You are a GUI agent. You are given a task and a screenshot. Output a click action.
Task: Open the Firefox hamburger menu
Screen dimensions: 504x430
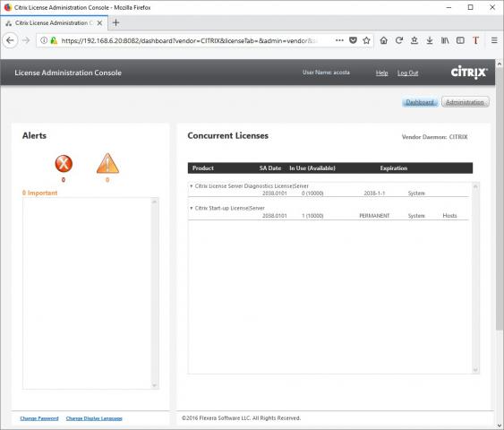click(494, 40)
